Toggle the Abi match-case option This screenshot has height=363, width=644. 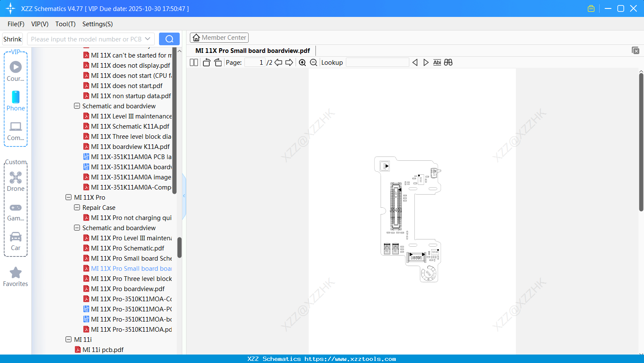(x=437, y=62)
